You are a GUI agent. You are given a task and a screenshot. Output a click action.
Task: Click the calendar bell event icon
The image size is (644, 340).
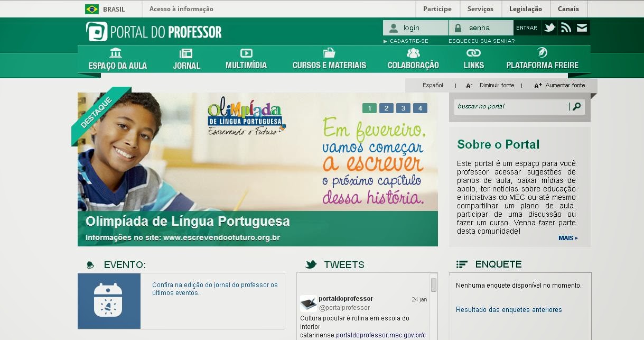tap(108, 300)
